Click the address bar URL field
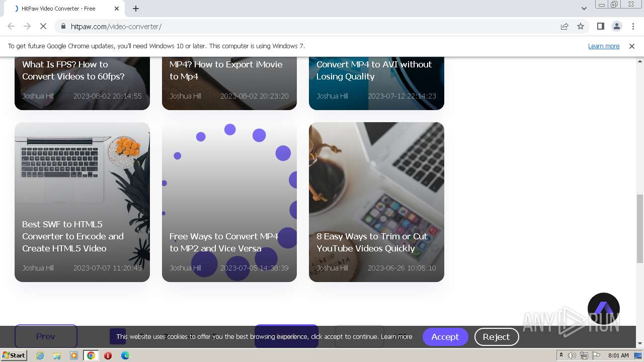Screen dimensions: 644x362 tap(312, 26)
